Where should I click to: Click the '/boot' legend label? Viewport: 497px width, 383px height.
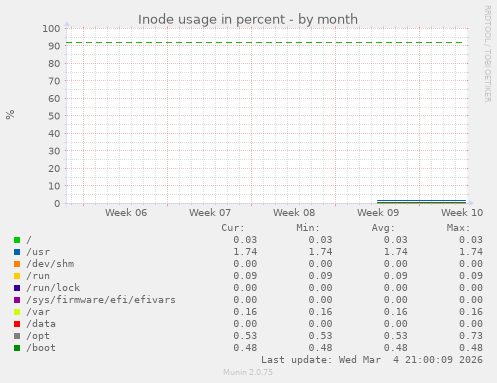tap(41, 348)
